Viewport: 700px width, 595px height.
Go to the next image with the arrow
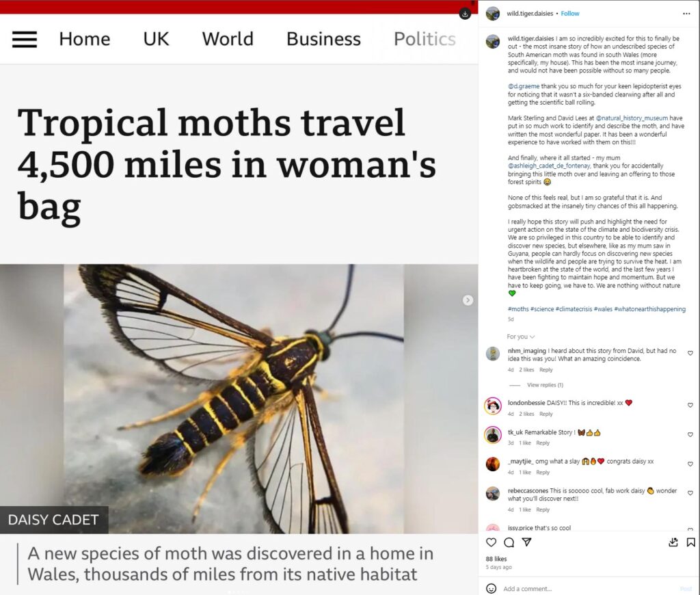coord(468,300)
